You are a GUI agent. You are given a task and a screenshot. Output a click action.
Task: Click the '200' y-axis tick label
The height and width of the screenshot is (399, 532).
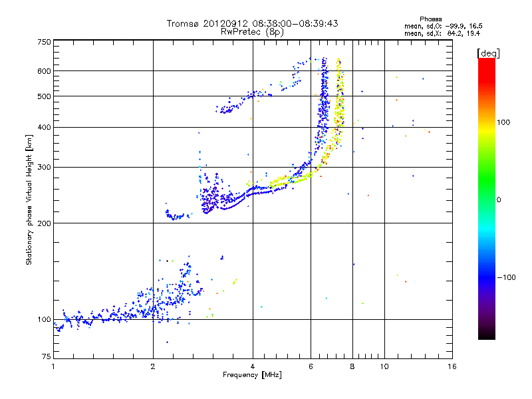[44, 223]
